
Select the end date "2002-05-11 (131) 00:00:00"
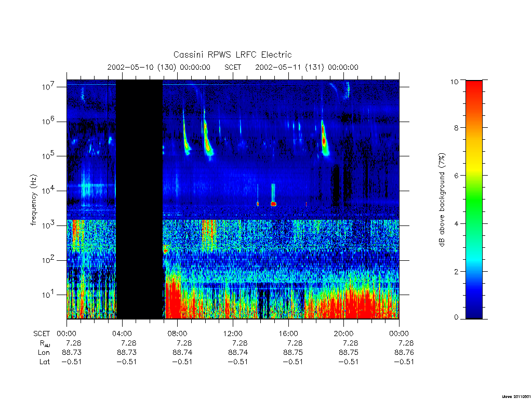click(307, 67)
